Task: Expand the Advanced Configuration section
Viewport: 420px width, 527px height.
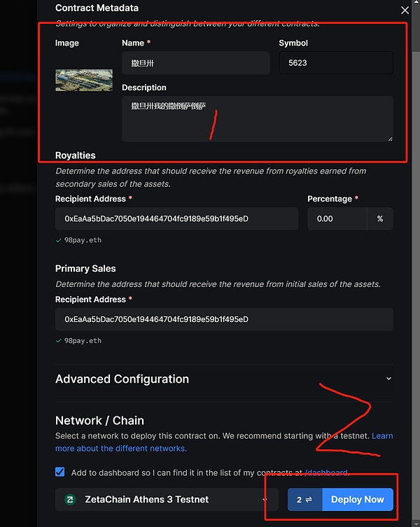Action: (122, 379)
